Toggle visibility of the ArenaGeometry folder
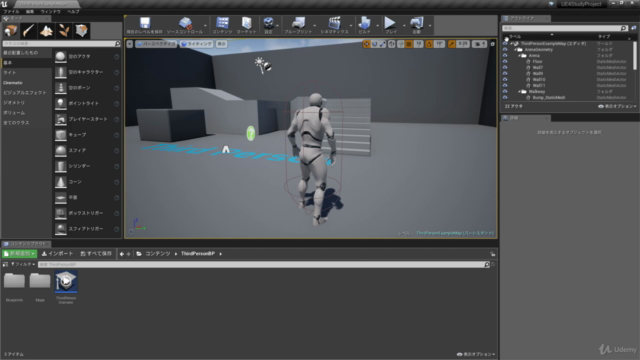The image size is (640, 360). 505,50
